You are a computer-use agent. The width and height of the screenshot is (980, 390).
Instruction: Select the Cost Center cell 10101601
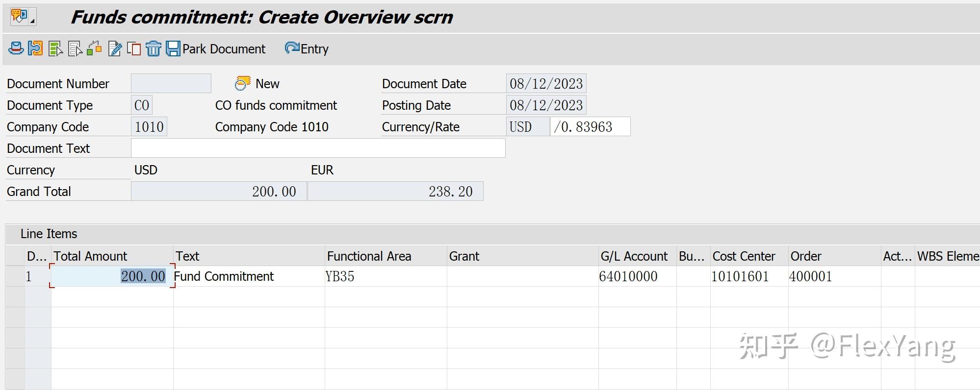749,276
